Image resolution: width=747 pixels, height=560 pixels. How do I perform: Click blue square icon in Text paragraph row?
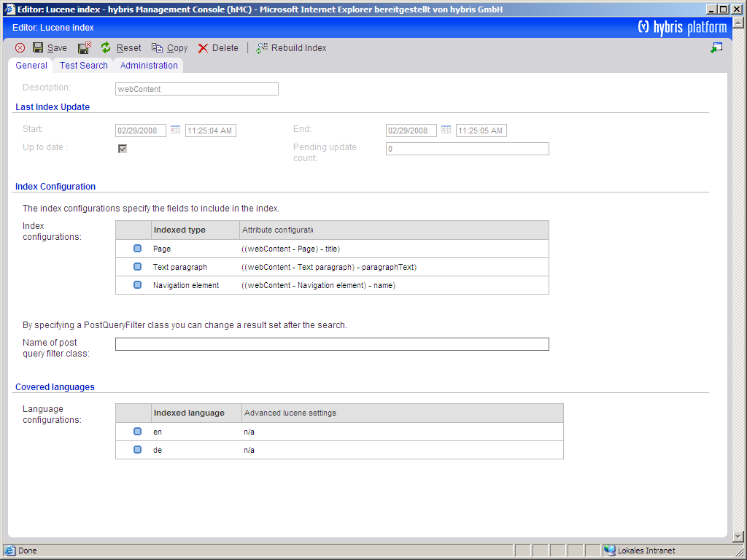pyautogui.click(x=137, y=267)
